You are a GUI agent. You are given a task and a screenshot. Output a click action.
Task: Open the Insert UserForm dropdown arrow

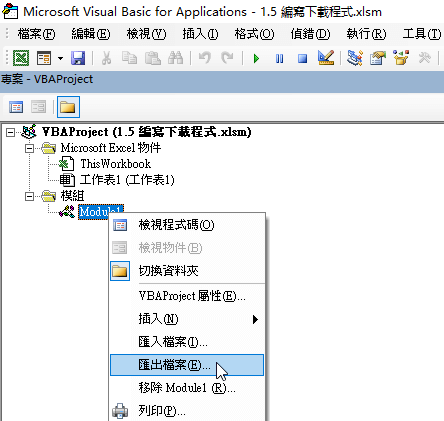tap(60, 59)
